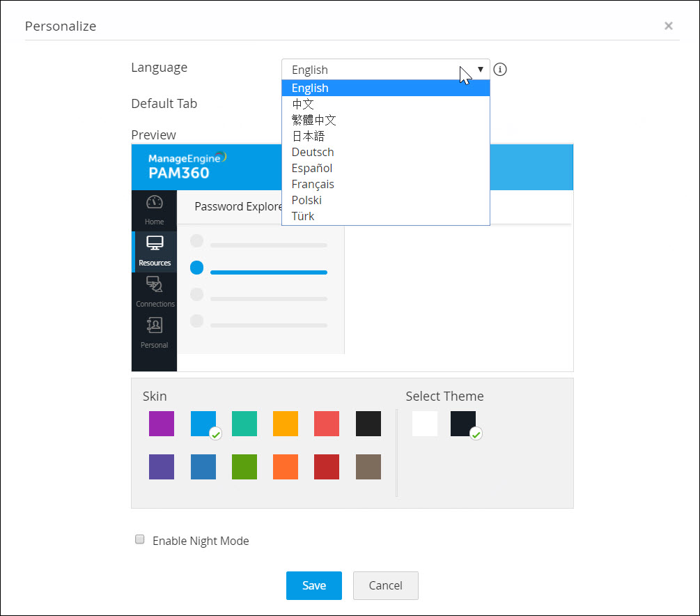Click the Resources monitor icon in the preview

click(155, 242)
